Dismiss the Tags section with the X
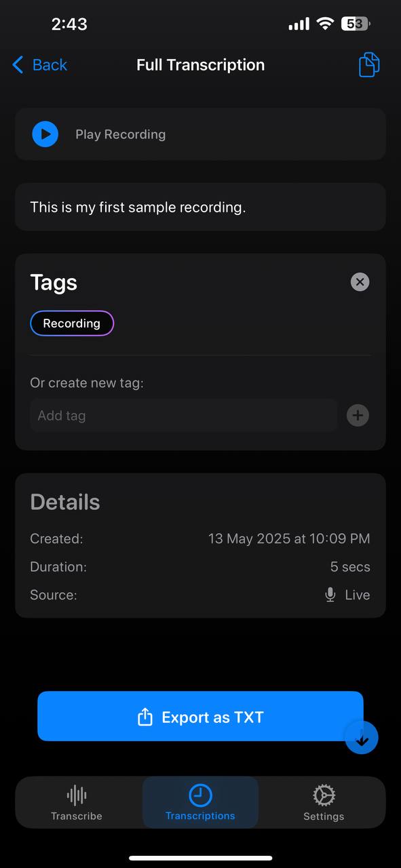401x868 pixels. pyautogui.click(x=360, y=282)
